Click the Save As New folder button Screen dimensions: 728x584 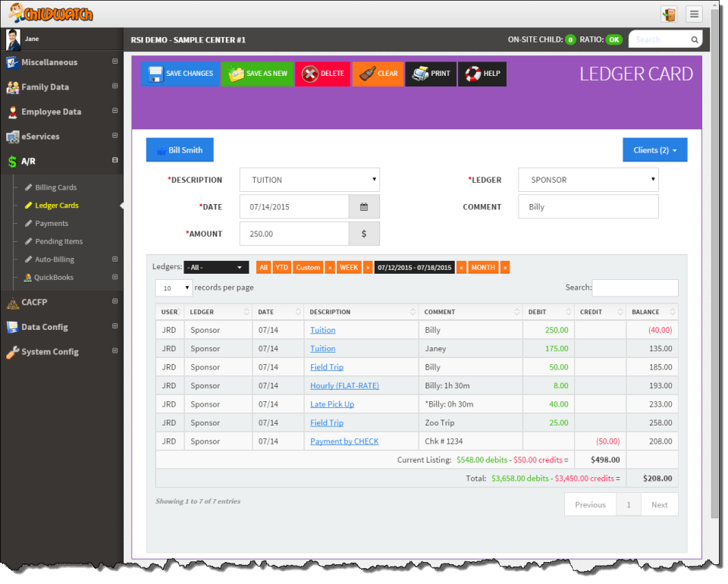(257, 74)
